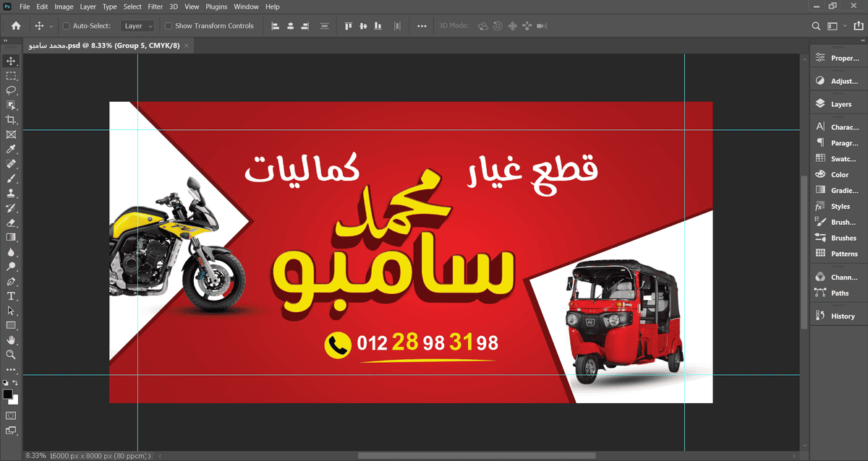Select the Clone Stamp tool
Screen dimensions: 868x461
click(x=11, y=194)
